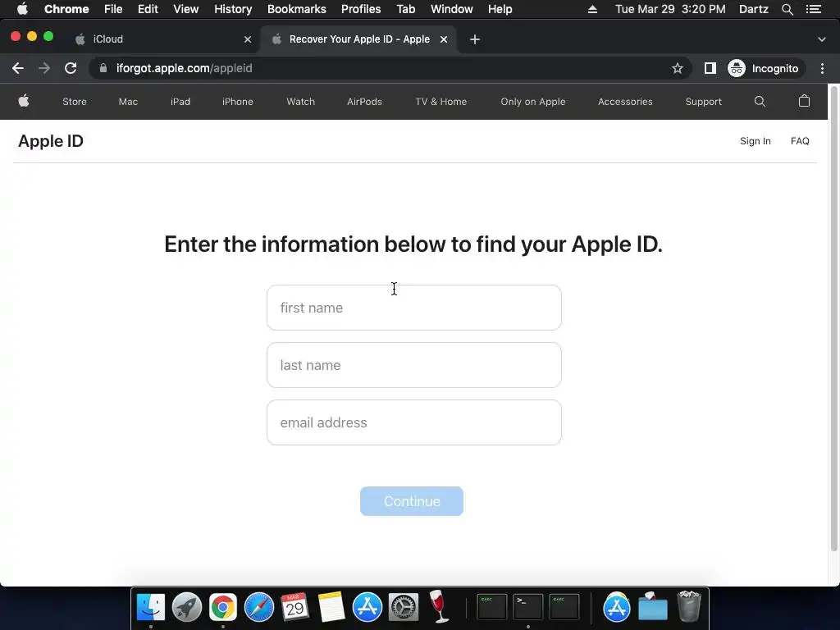The height and width of the screenshot is (630, 840).
Task: Open the search icon in Apple navigation bar
Action: 760,101
